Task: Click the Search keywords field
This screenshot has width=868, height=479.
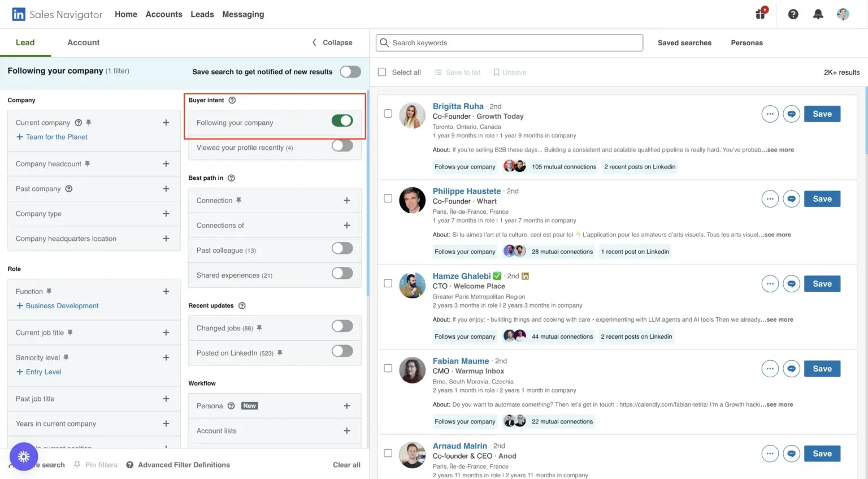Action: click(x=509, y=42)
